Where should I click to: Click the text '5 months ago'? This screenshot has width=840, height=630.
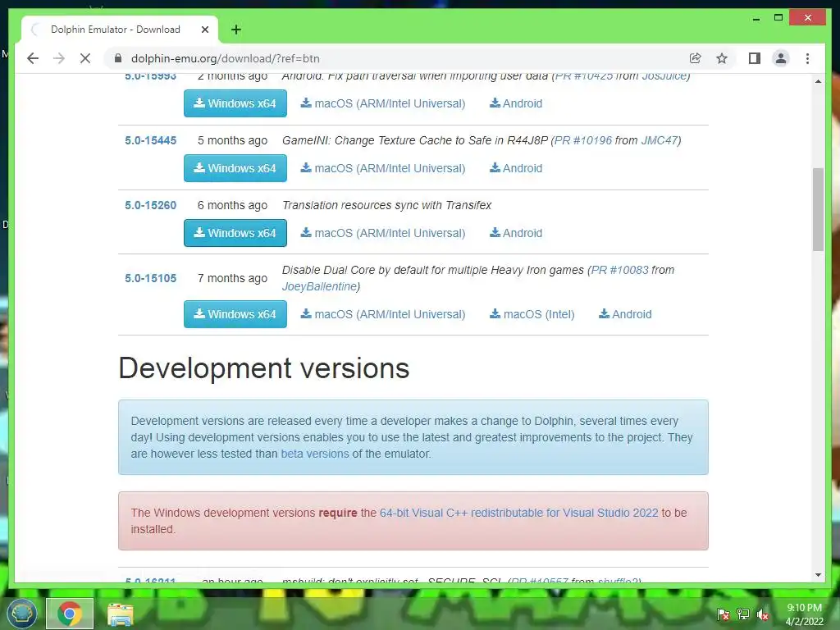click(232, 140)
